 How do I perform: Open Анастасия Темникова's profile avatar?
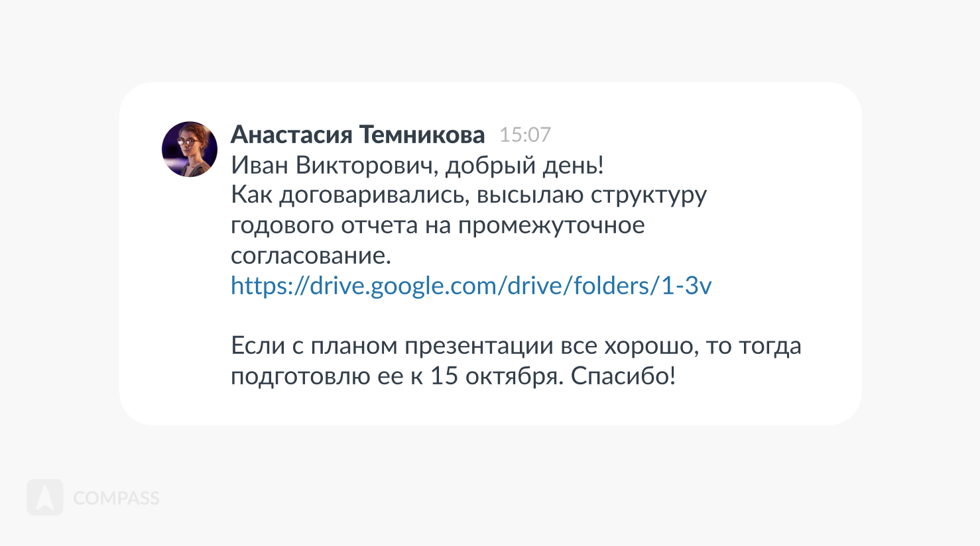coord(190,149)
